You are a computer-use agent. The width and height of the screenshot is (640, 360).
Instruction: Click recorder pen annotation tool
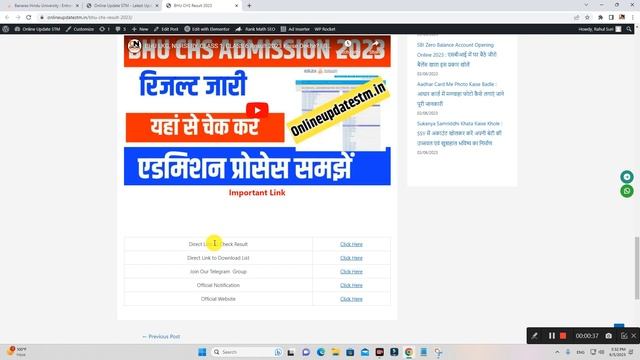click(534, 336)
